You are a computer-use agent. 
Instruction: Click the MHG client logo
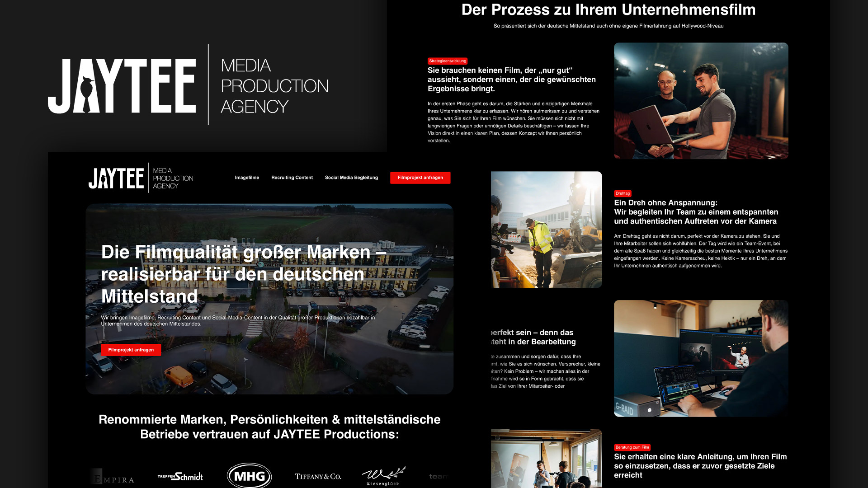249,476
